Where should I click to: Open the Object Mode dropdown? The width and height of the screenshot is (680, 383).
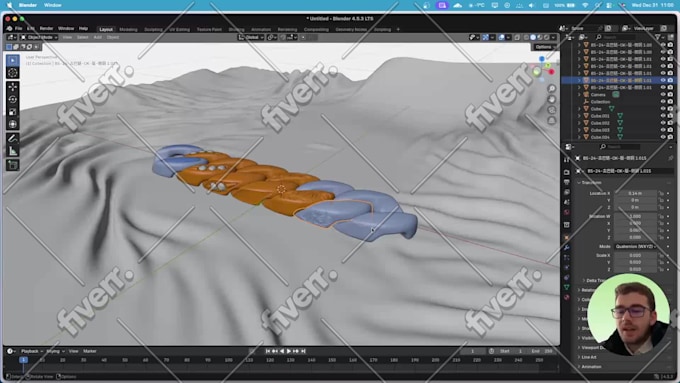point(39,37)
